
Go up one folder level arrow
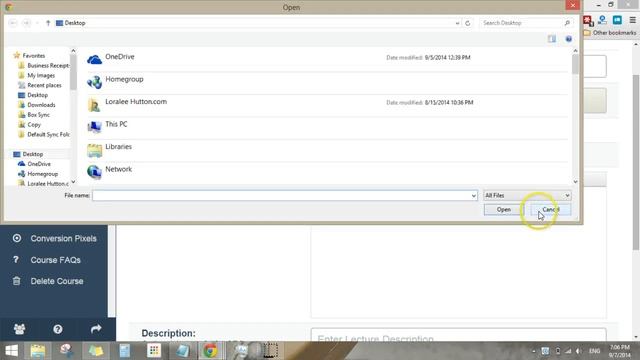click(48, 23)
